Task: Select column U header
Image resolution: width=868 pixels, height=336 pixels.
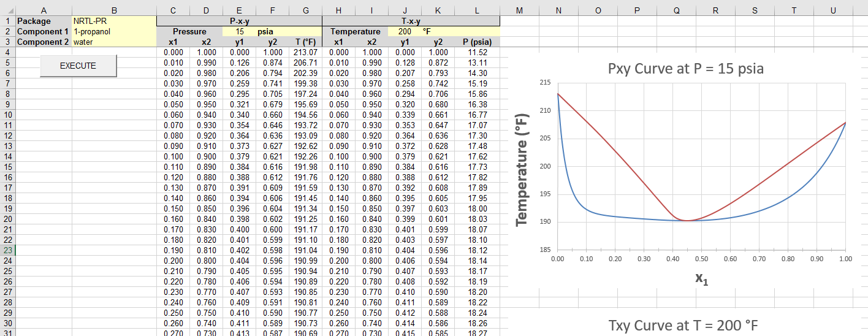Action: point(833,10)
